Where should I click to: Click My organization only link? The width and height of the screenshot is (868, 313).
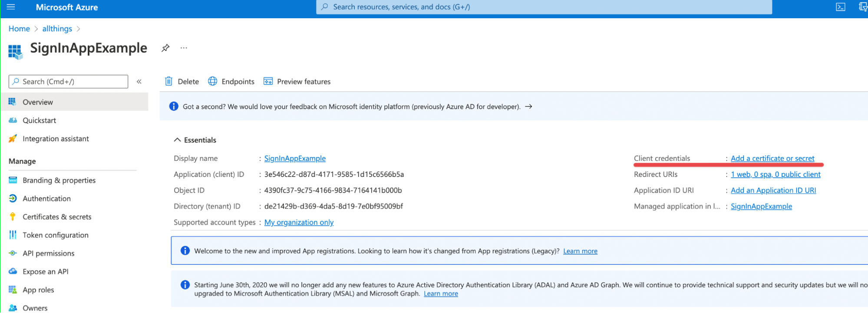click(x=299, y=222)
